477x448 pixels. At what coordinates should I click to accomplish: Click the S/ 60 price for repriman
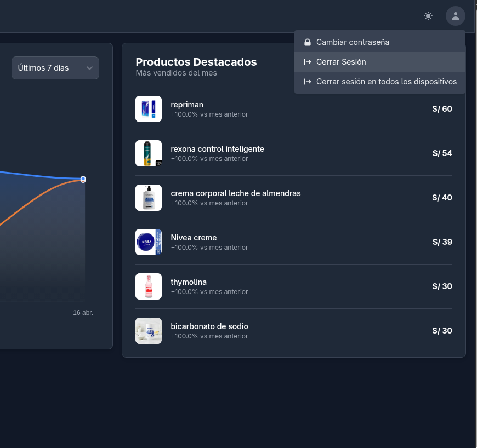point(442,109)
